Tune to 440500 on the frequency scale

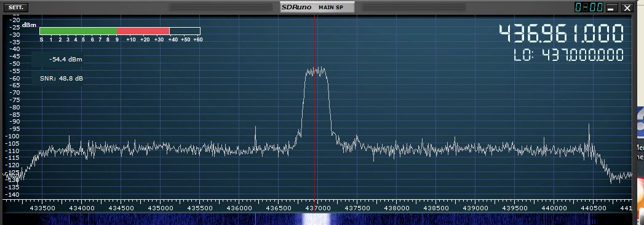click(593, 208)
